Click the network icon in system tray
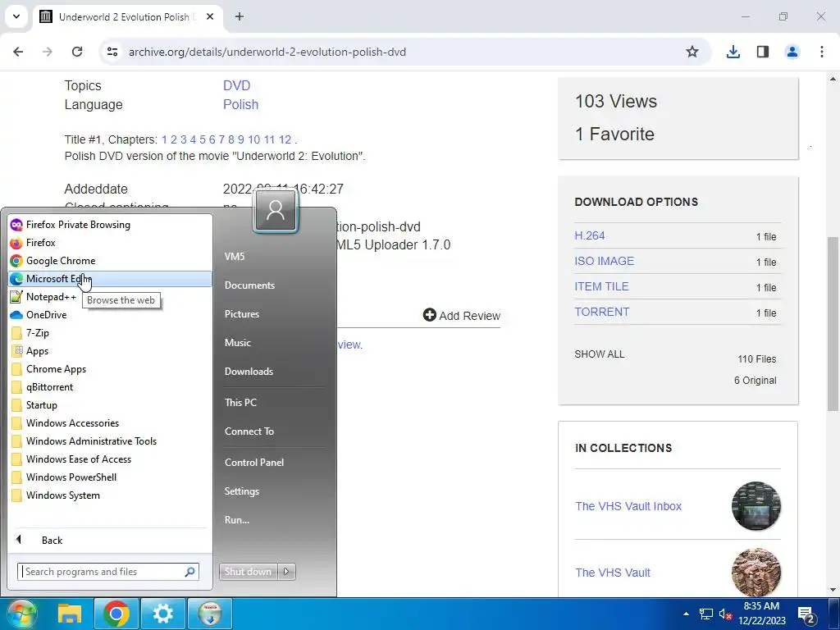This screenshot has height=630, width=840. (706, 614)
